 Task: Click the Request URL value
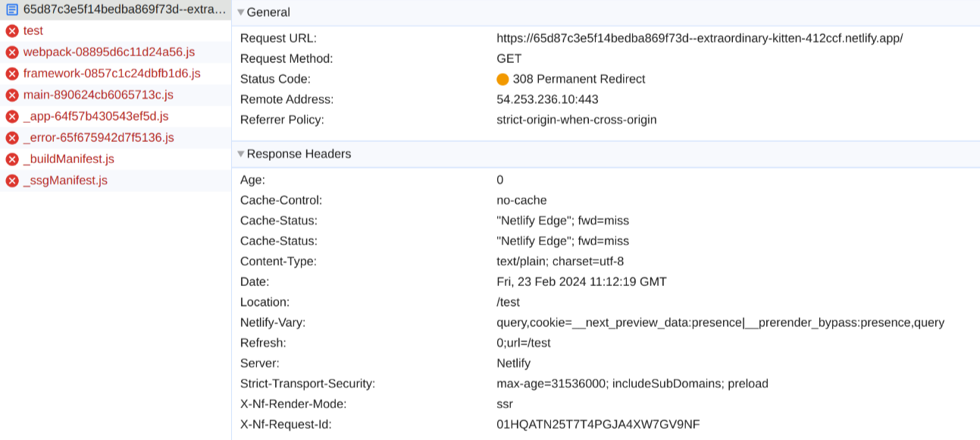(x=699, y=39)
